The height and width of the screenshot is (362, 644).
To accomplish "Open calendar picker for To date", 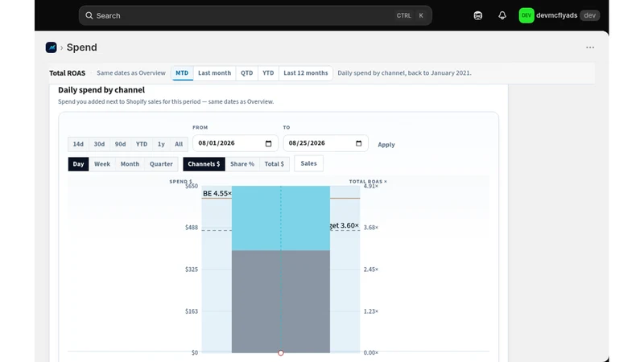I will [358, 143].
